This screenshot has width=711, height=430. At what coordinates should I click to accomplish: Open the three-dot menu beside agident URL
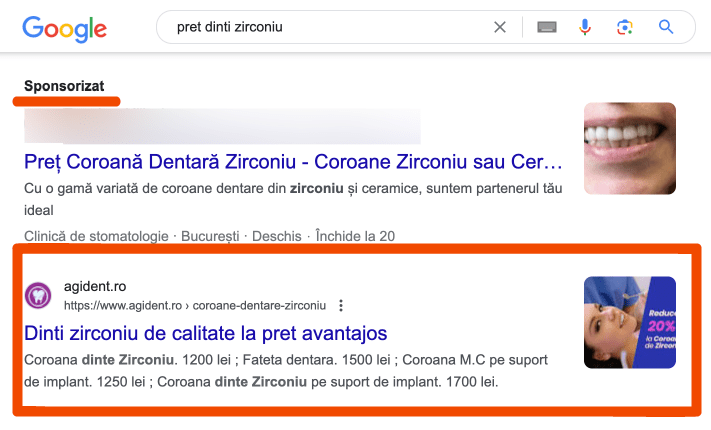[x=341, y=305]
